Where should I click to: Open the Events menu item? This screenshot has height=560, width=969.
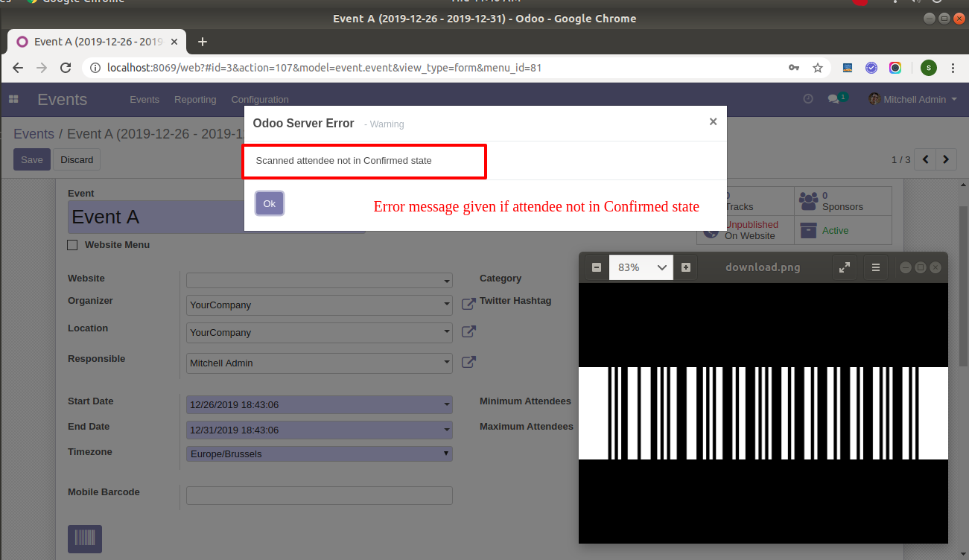144,99
